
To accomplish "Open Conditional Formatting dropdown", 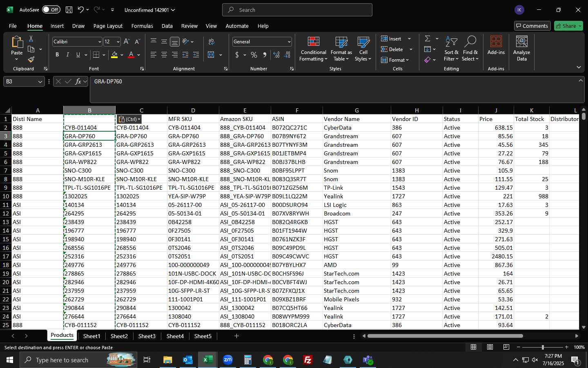I will [x=314, y=49].
